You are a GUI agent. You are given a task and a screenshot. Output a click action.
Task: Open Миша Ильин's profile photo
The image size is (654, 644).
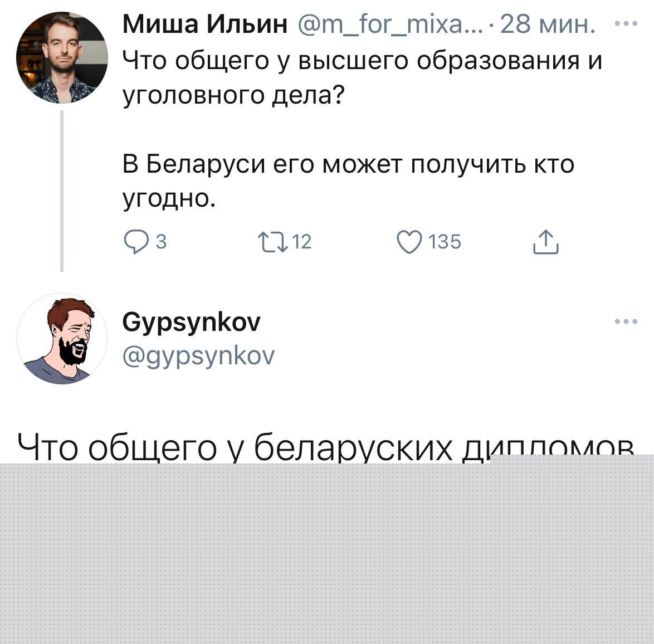[x=62, y=58]
